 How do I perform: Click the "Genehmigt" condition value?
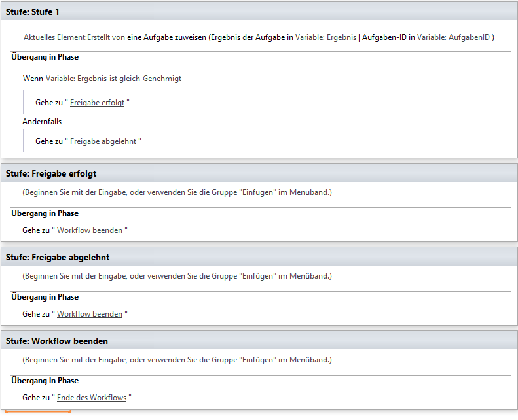coord(162,79)
